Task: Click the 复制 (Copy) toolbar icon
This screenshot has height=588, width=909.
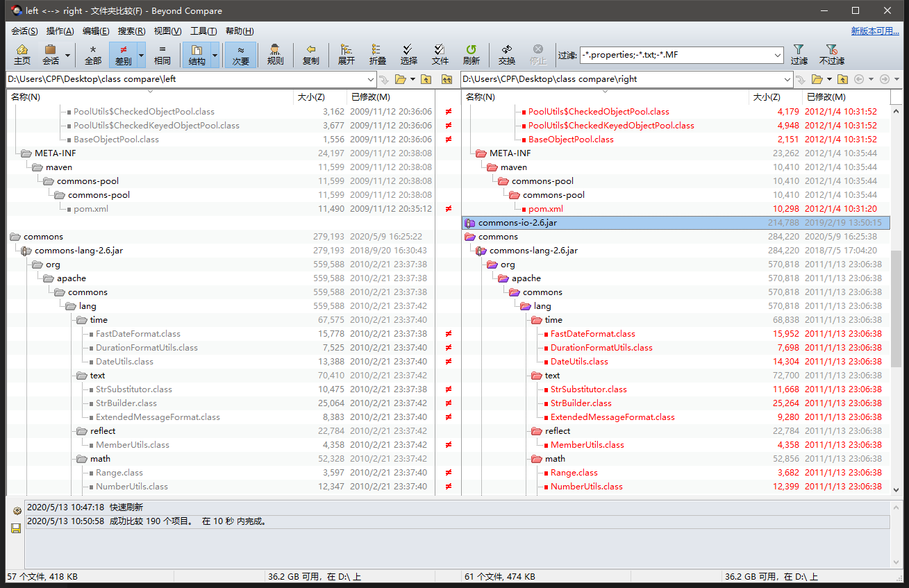Action: coord(311,55)
